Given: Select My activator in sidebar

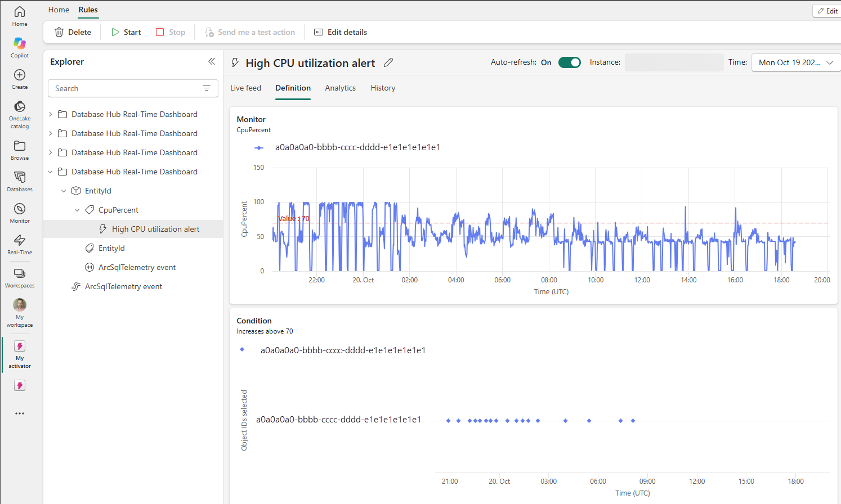Looking at the screenshot, I should pyautogui.click(x=20, y=354).
